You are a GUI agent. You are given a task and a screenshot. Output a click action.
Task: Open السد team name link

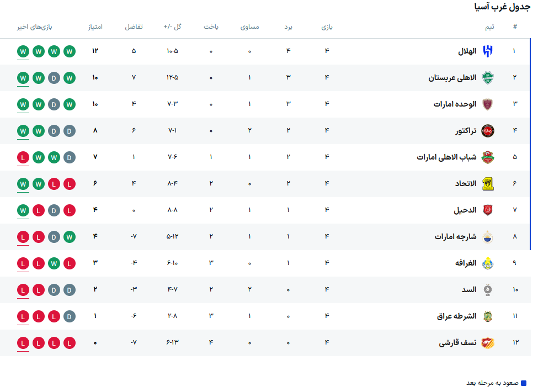[x=468, y=290]
